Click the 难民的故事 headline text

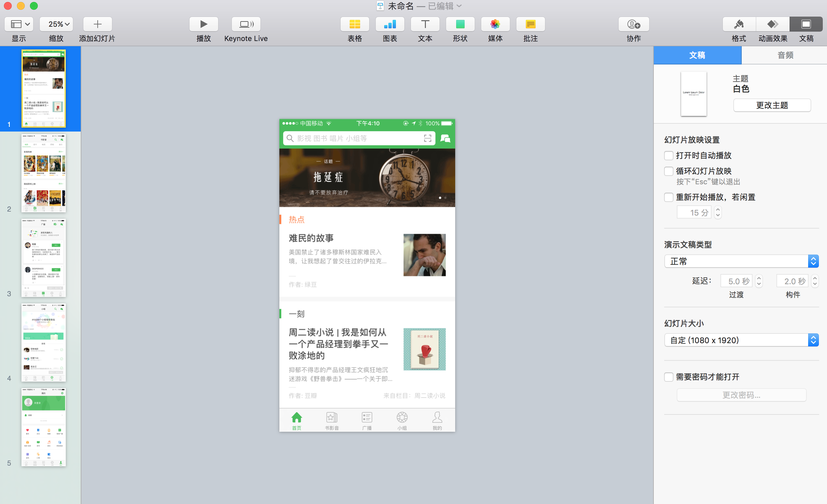311,238
